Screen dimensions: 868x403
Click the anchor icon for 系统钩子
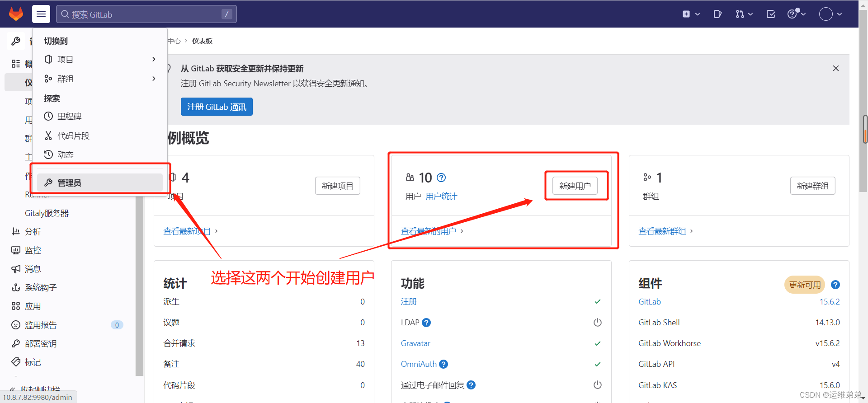click(x=16, y=287)
